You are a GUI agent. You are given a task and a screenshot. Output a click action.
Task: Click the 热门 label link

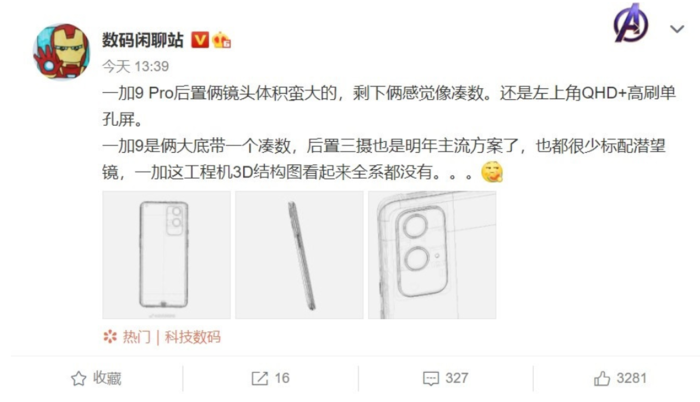coord(137,337)
